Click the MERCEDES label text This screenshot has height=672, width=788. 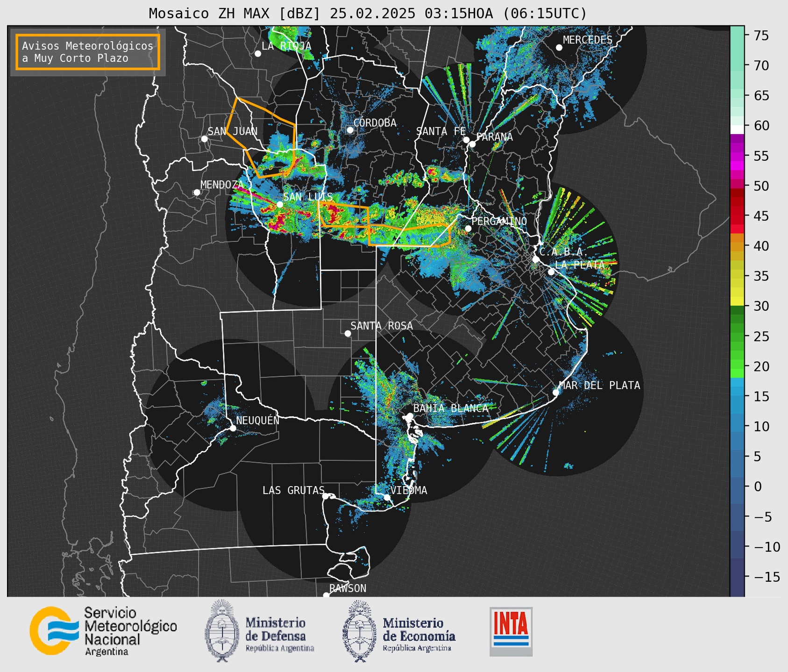tap(588, 40)
